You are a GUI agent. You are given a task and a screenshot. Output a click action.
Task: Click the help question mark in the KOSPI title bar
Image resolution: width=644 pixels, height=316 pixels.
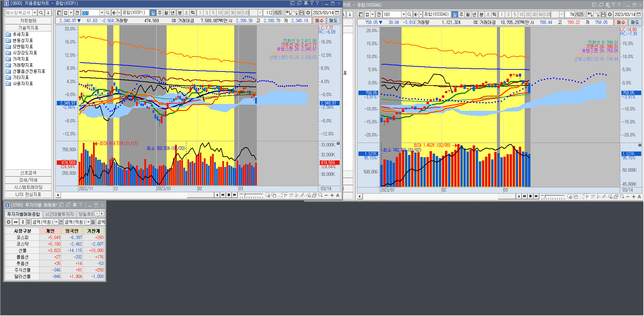coord(317,3)
